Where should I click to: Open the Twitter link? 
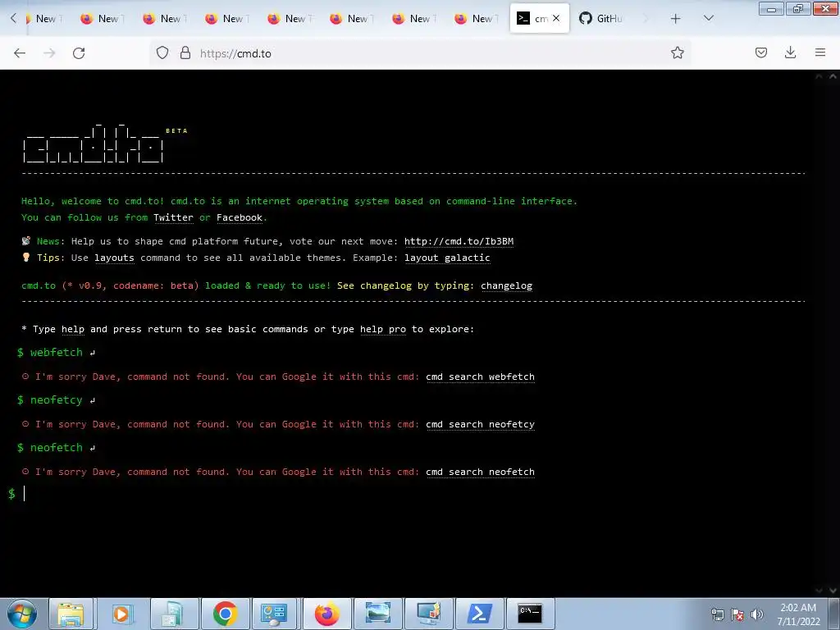point(173,217)
